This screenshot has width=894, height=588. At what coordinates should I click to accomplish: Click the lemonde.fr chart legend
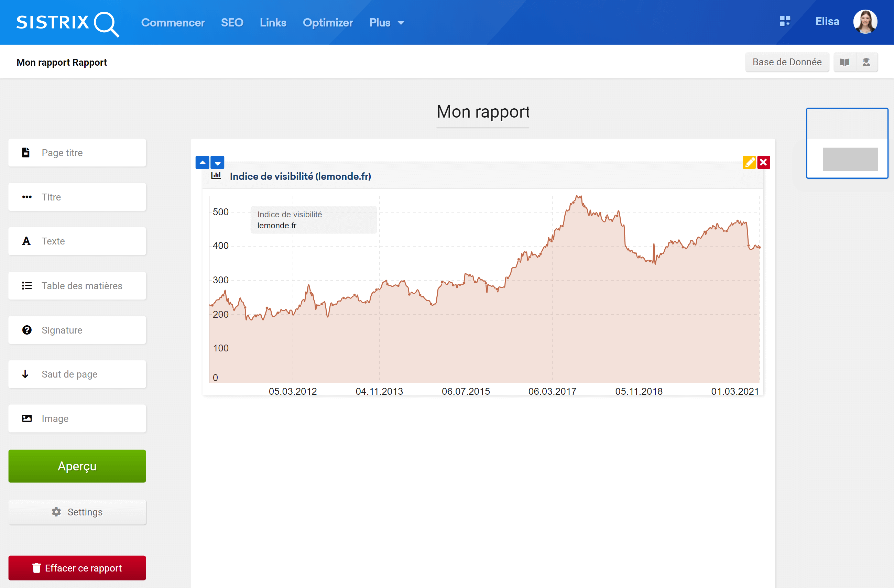pyautogui.click(x=314, y=220)
